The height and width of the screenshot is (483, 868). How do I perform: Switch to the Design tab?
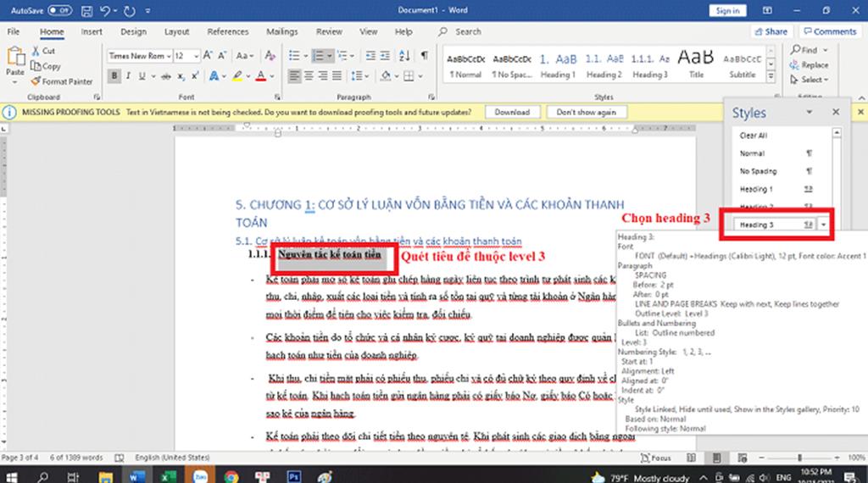coord(133,31)
